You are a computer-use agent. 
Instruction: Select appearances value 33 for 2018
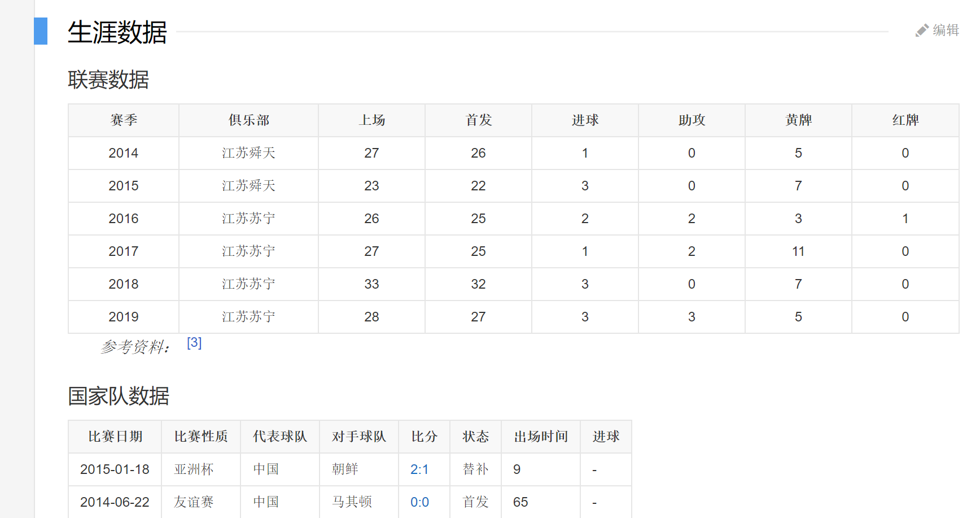371,284
